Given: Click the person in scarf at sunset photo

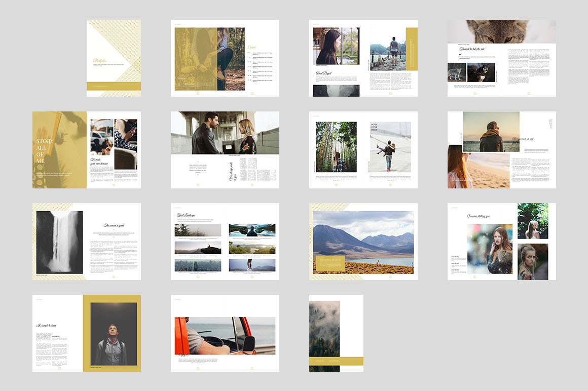Looking at the screenshot, I should tap(491, 132).
